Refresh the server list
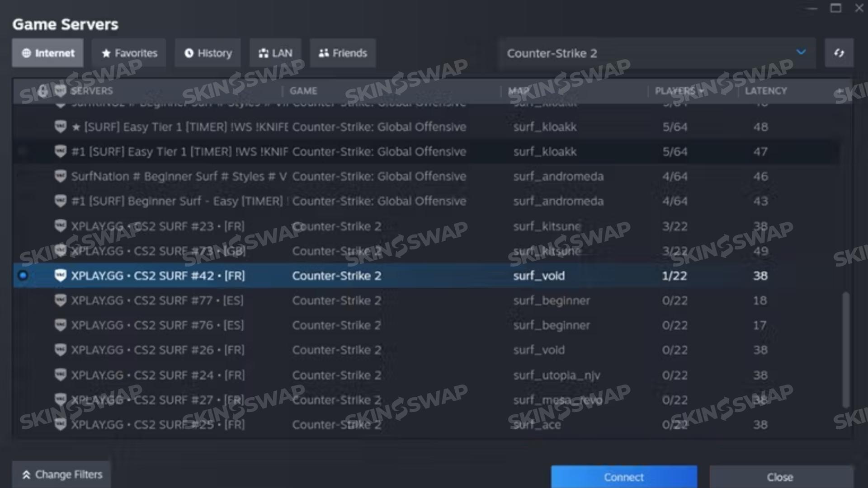 839,53
